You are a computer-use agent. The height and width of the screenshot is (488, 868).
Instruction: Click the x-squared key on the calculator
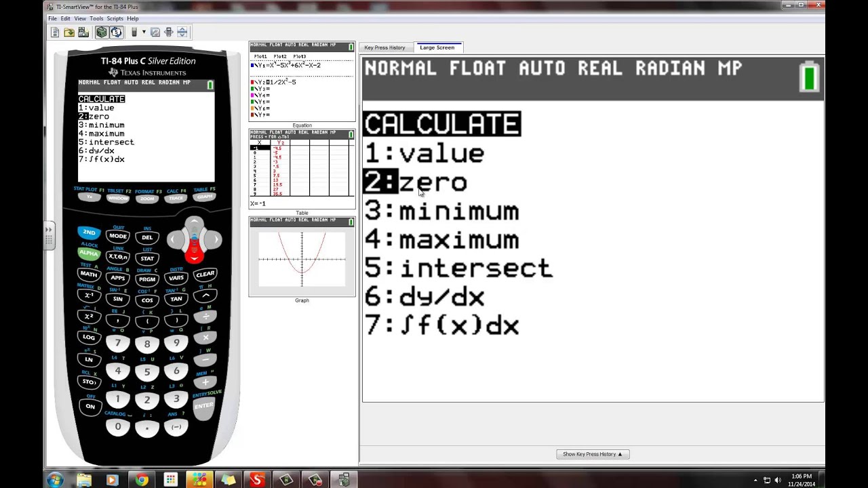89,316
